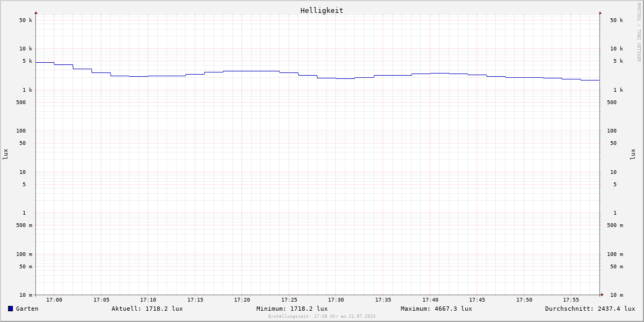Click the chart title Helligkeit

coord(322,10)
